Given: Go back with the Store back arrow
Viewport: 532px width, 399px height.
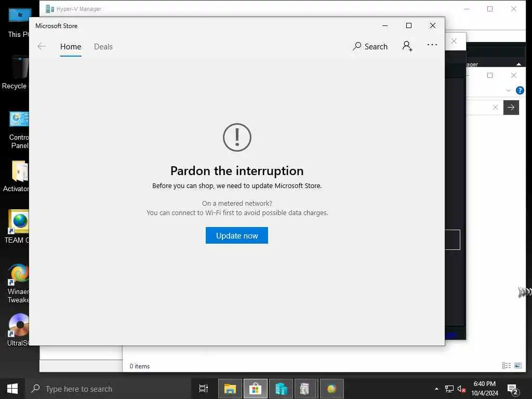Looking at the screenshot, I should pyautogui.click(x=42, y=46).
